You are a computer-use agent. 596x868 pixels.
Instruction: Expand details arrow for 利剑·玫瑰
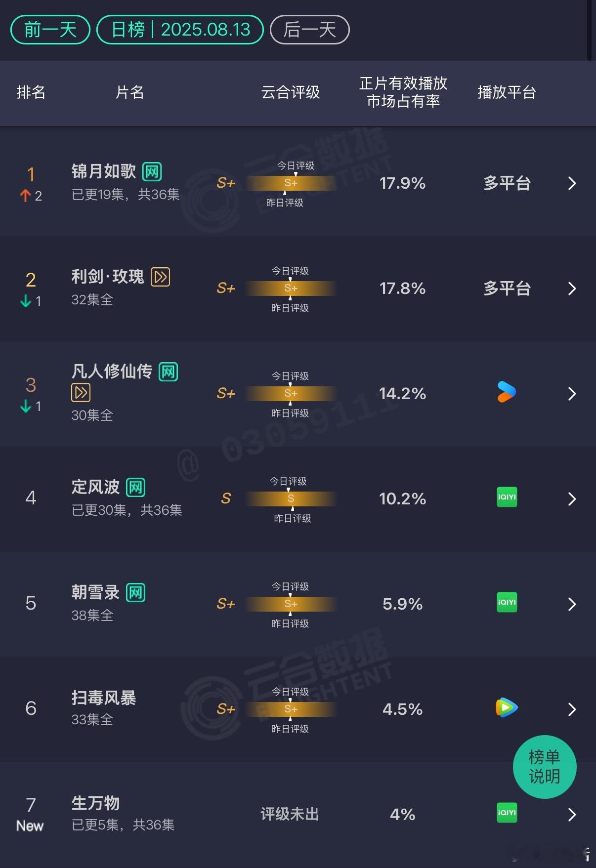(x=572, y=289)
